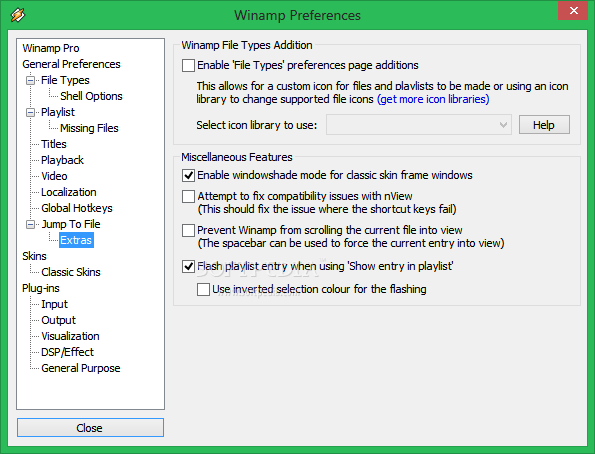This screenshot has height=454, width=595.
Task: Open Classic Skins preferences page
Action: point(71,272)
